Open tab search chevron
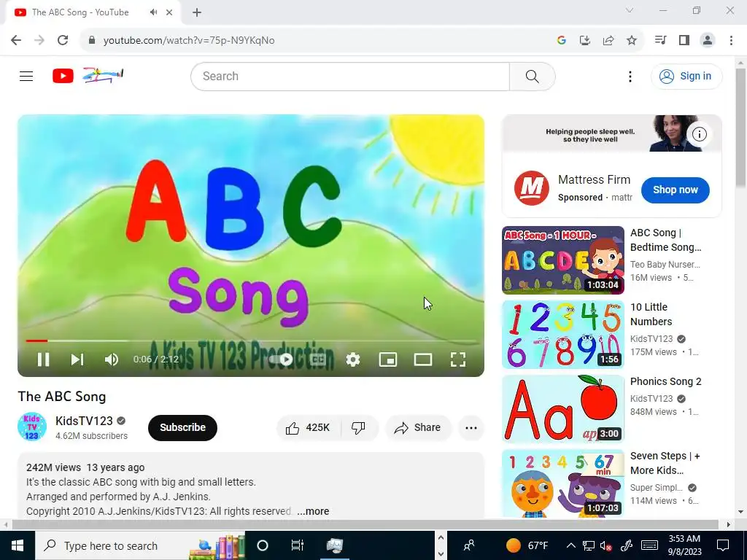The width and height of the screenshot is (747, 560). click(x=629, y=10)
